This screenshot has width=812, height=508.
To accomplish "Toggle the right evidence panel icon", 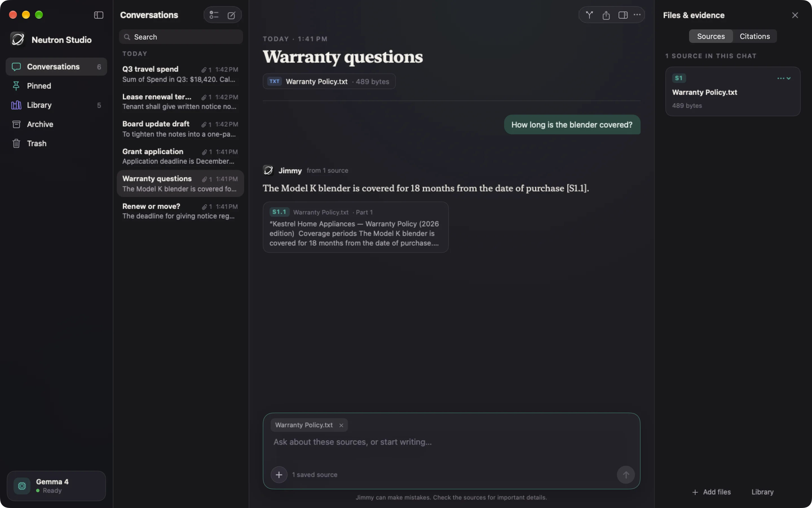I will coord(623,15).
